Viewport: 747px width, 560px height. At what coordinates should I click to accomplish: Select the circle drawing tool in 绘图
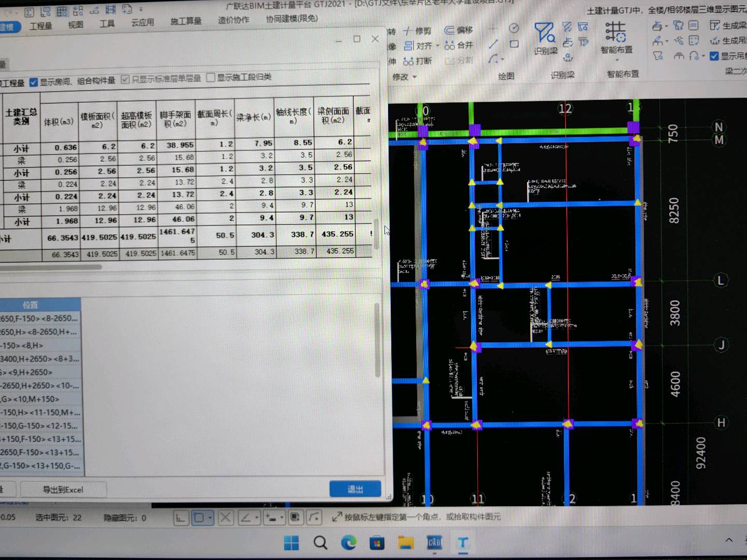(x=514, y=28)
